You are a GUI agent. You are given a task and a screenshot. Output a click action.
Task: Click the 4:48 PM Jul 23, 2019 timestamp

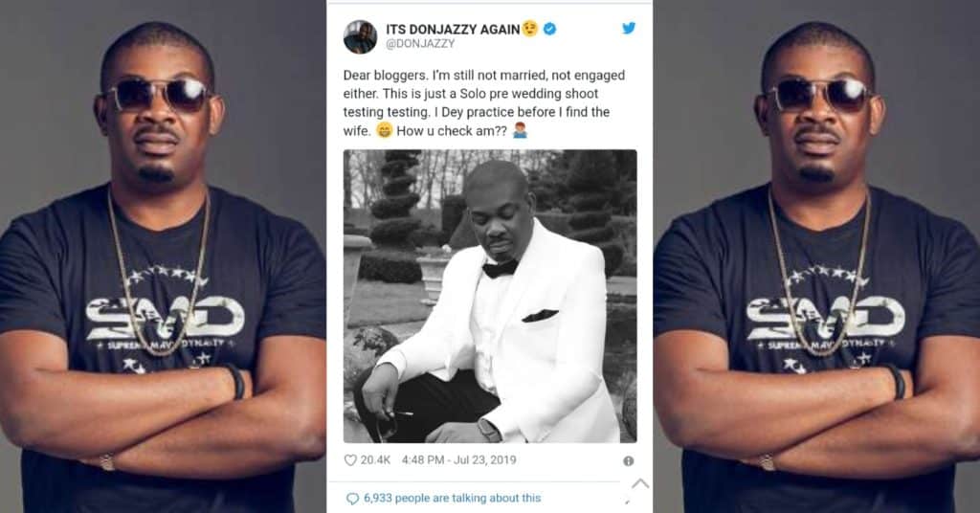pos(455,460)
